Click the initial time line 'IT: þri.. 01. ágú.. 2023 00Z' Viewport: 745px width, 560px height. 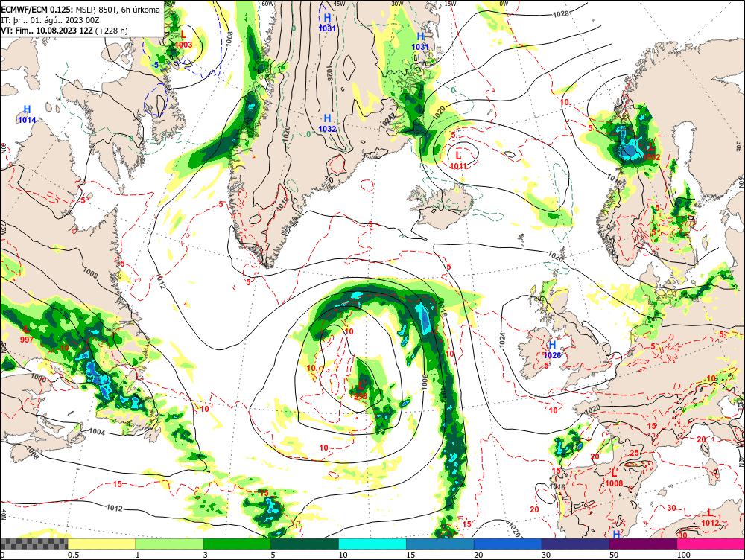tap(51, 20)
